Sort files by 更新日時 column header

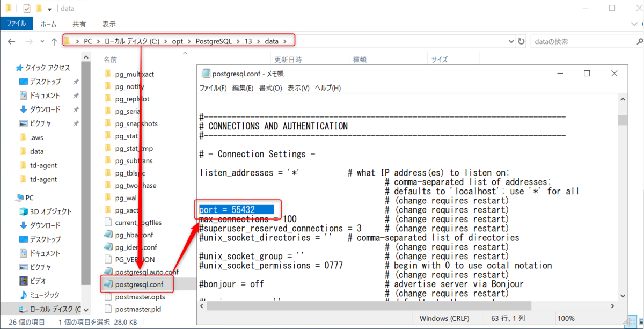click(x=288, y=60)
